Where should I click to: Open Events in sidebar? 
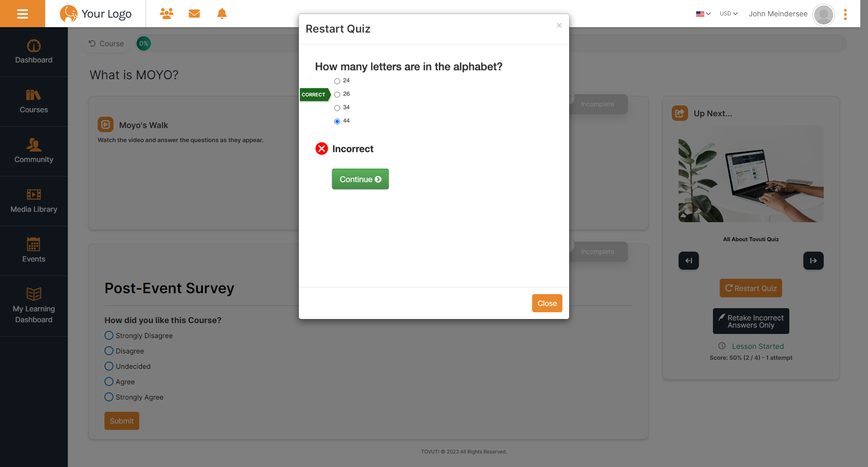(x=34, y=251)
